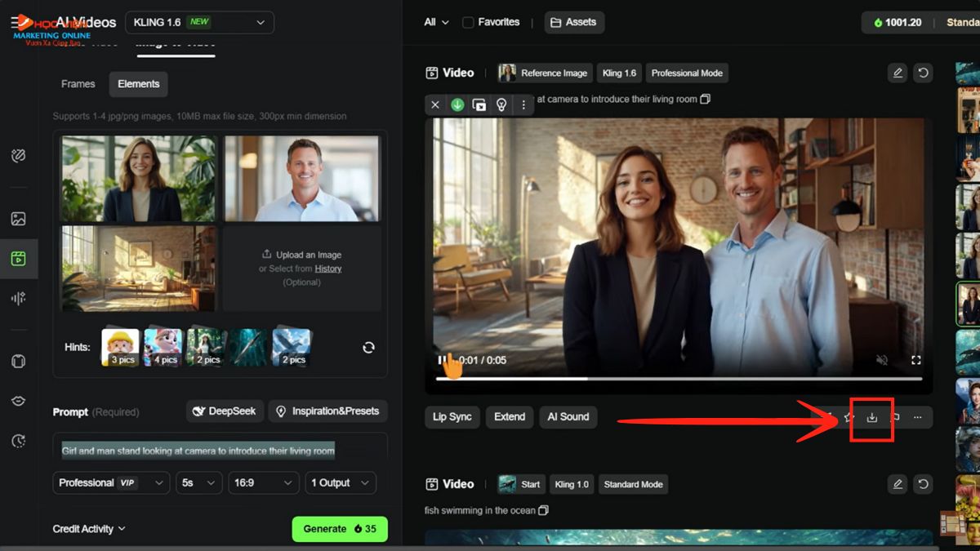
Task: Switch to the Frames tab
Action: coord(78,84)
